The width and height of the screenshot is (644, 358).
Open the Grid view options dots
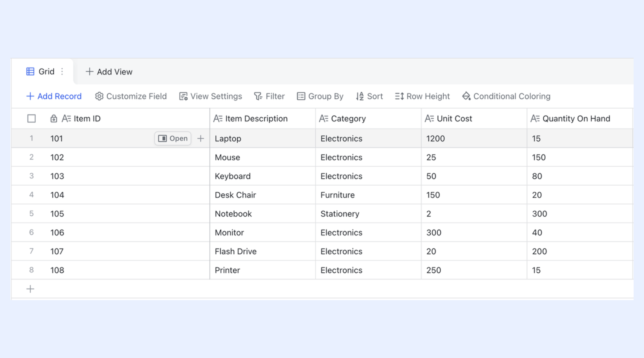[x=62, y=72]
